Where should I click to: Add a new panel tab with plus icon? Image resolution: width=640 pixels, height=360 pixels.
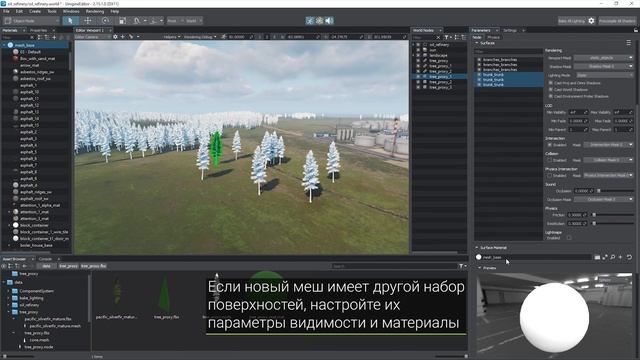(x=524, y=30)
